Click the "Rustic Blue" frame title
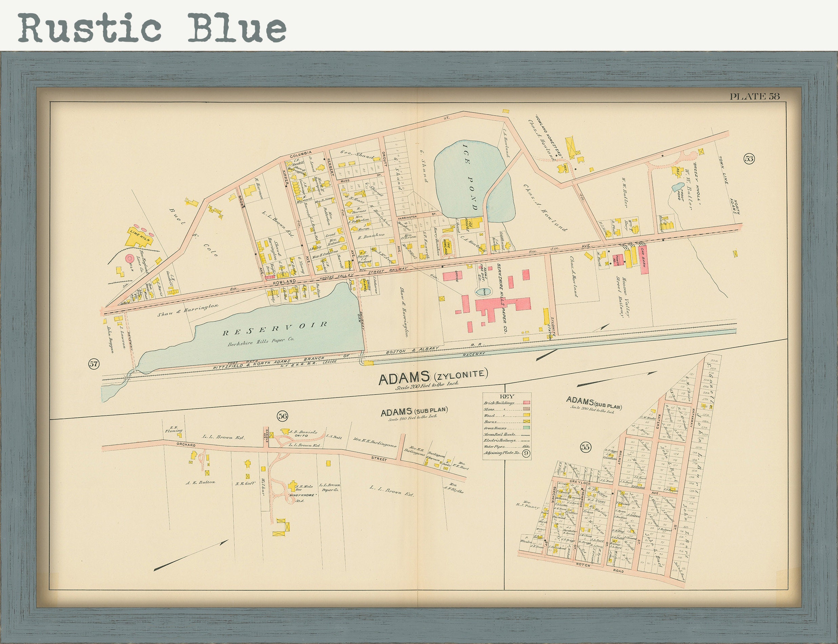Viewport: 838px width, 644px height. tap(152, 27)
